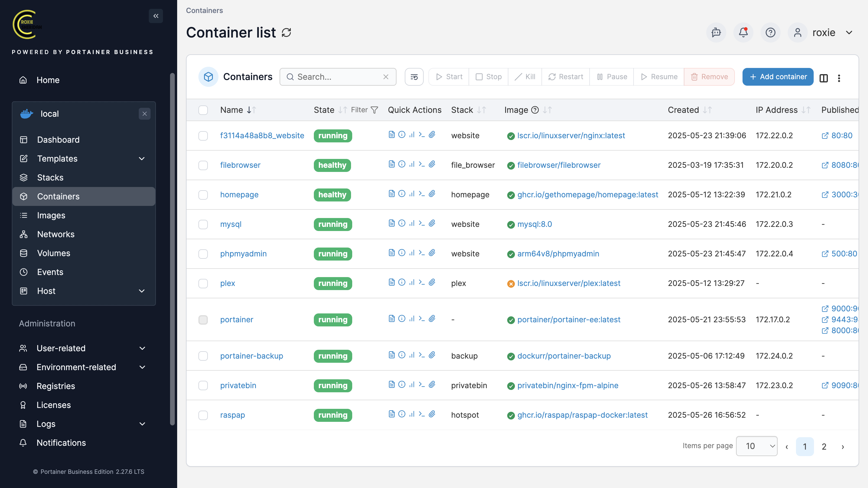The width and height of the screenshot is (868, 488).
Task: Click the refresh icon next to Container list
Action: (x=286, y=33)
